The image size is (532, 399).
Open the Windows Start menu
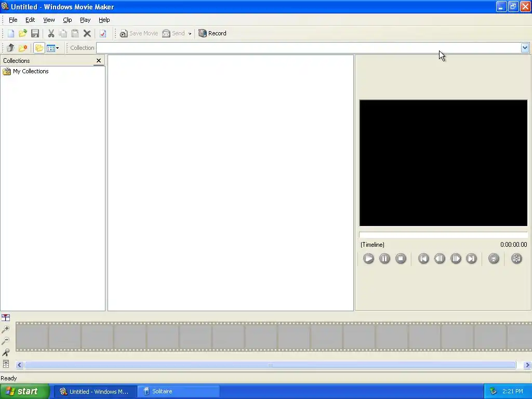(25, 391)
